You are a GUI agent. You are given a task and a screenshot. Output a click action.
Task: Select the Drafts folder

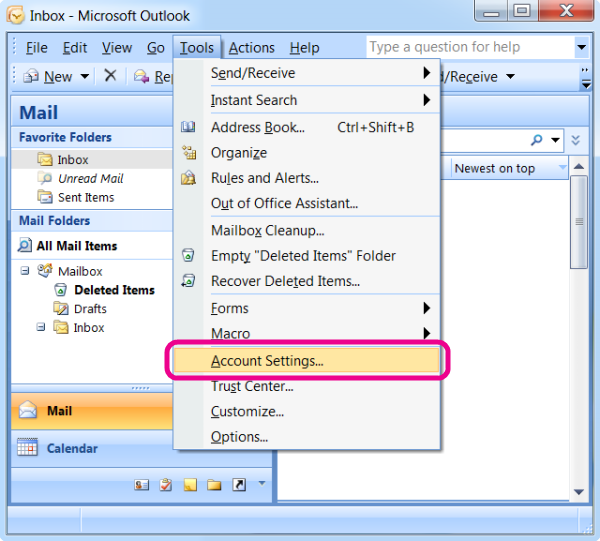(90, 308)
